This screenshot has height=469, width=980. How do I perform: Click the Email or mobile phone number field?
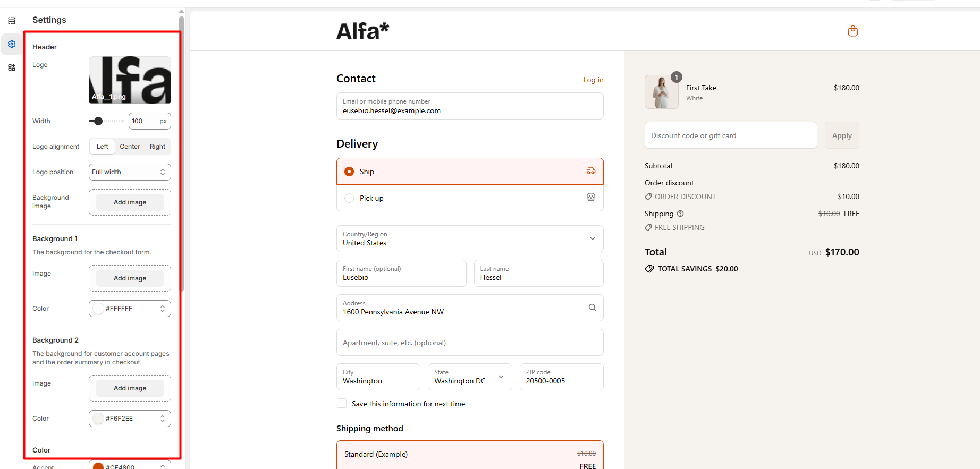(x=470, y=106)
